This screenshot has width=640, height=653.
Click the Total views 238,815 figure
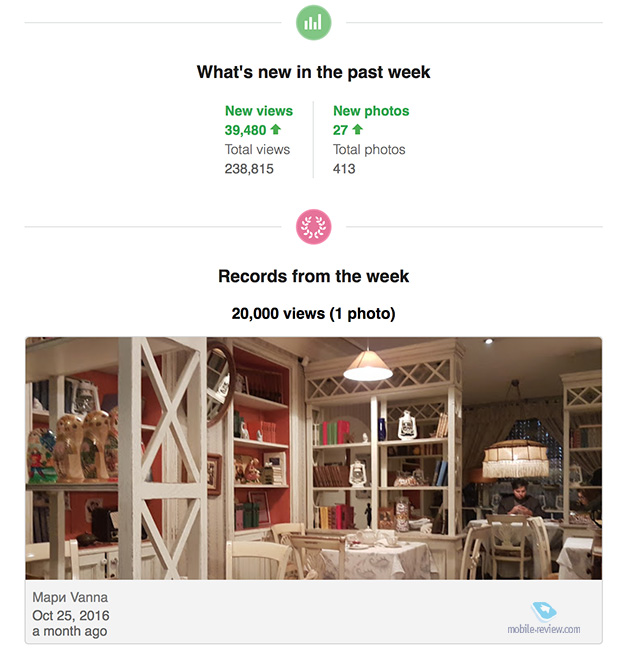pyautogui.click(x=249, y=169)
